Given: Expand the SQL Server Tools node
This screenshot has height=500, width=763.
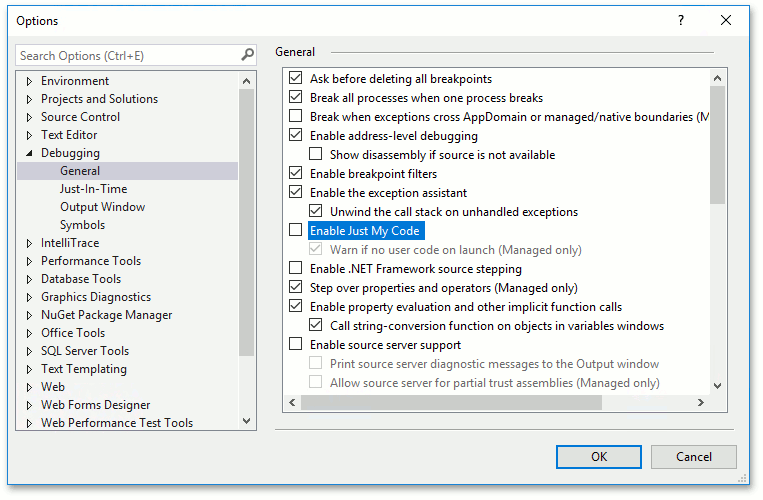Looking at the screenshot, I should (29, 351).
